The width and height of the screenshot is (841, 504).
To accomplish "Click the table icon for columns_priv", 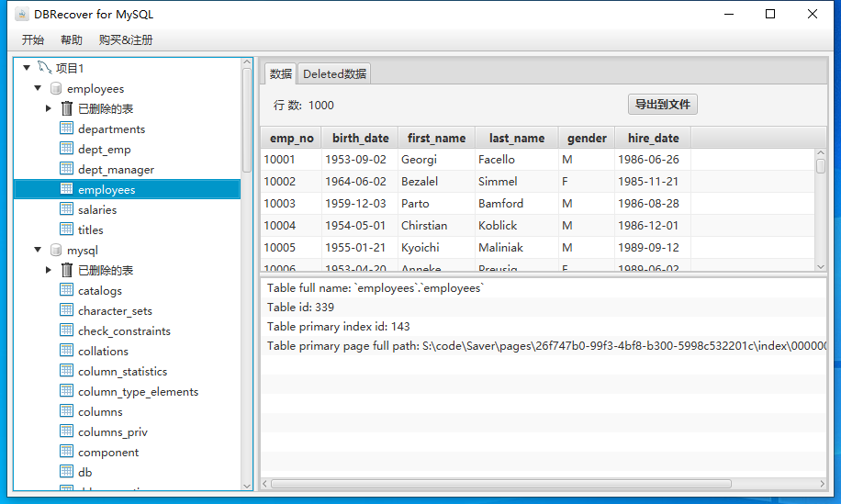I will click(x=66, y=431).
